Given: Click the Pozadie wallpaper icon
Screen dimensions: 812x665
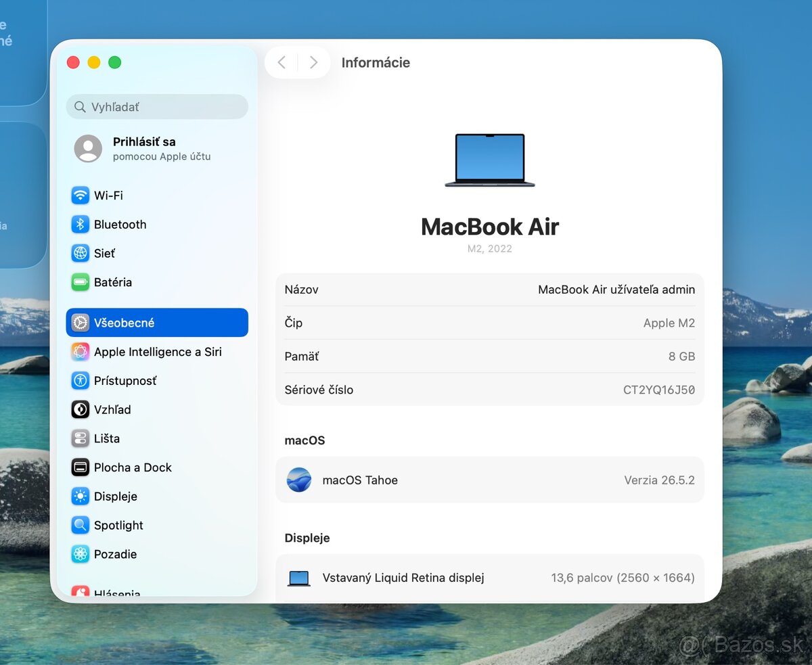Looking at the screenshot, I should click(81, 554).
